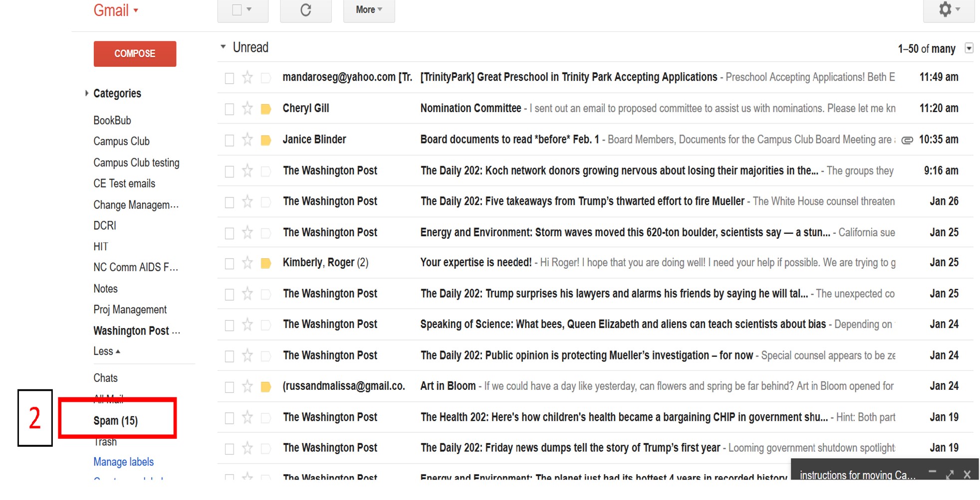Open the Gmail product dropdown

[x=116, y=10]
